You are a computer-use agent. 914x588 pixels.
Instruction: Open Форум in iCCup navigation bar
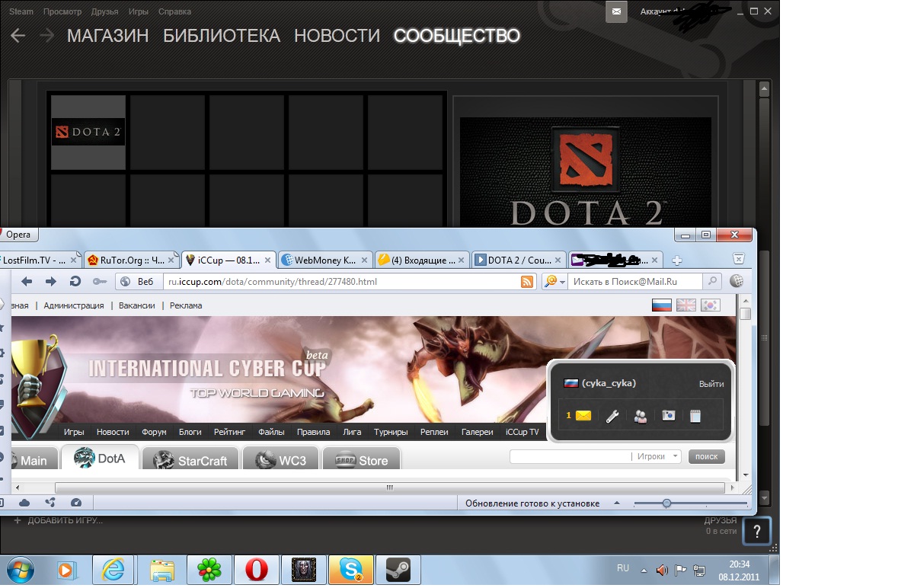pyautogui.click(x=154, y=432)
